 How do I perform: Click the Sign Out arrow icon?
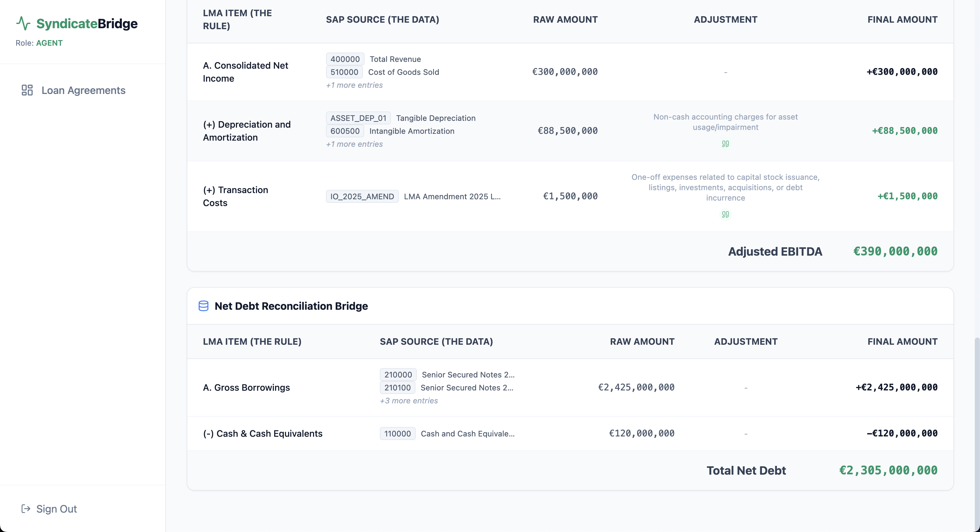(x=26, y=509)
